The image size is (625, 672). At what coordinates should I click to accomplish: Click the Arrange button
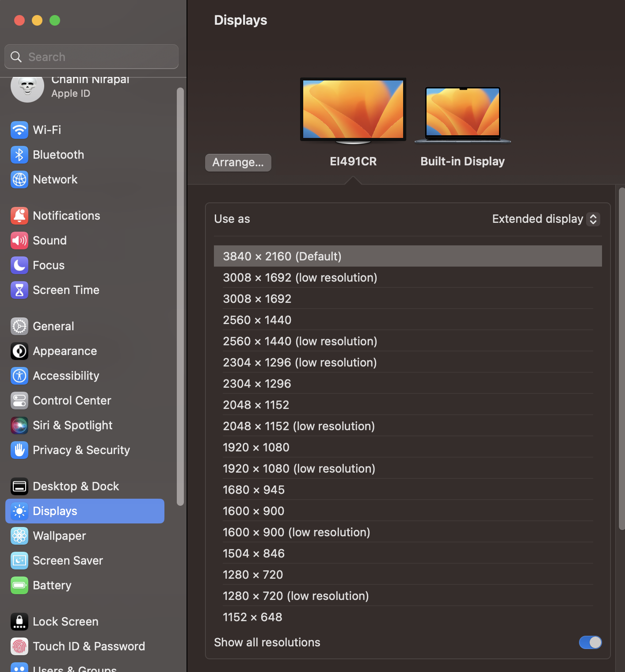click(x=238, y=163)
